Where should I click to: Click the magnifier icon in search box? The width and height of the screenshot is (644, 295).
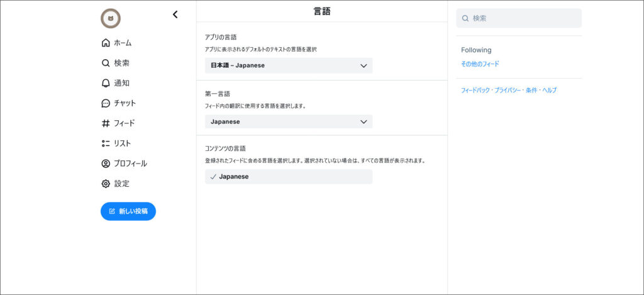coord(465,18)
